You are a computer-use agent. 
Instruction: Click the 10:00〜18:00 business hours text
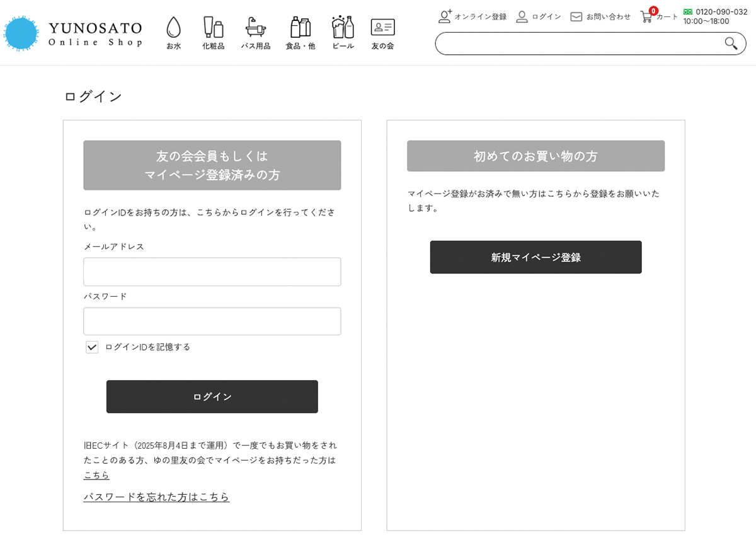pos(706,21)
